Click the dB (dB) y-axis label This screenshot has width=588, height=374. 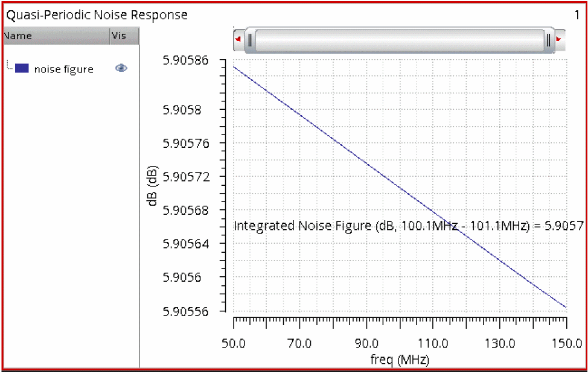pos(152,186)
